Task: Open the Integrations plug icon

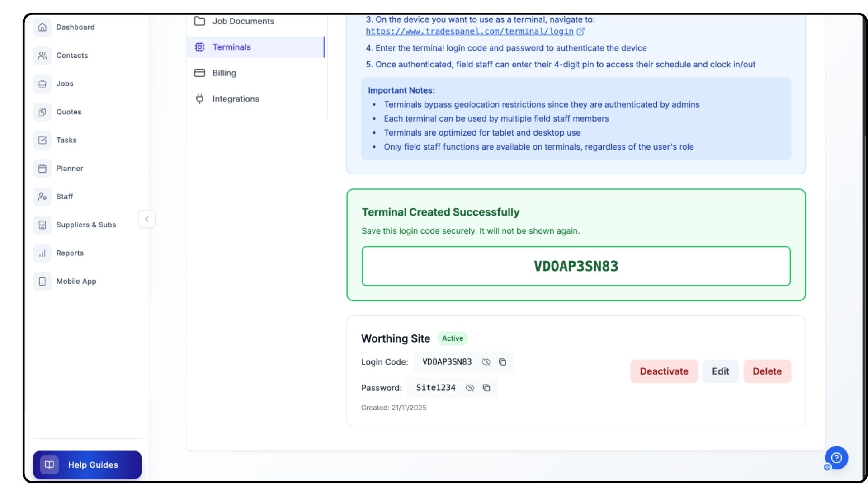Action: click(x=199, y=99)
